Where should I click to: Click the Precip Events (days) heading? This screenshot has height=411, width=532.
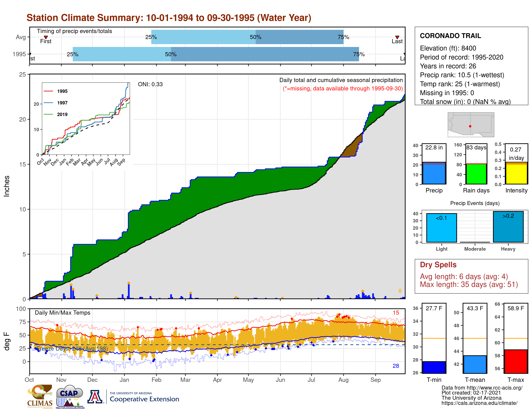coord(475,203)
